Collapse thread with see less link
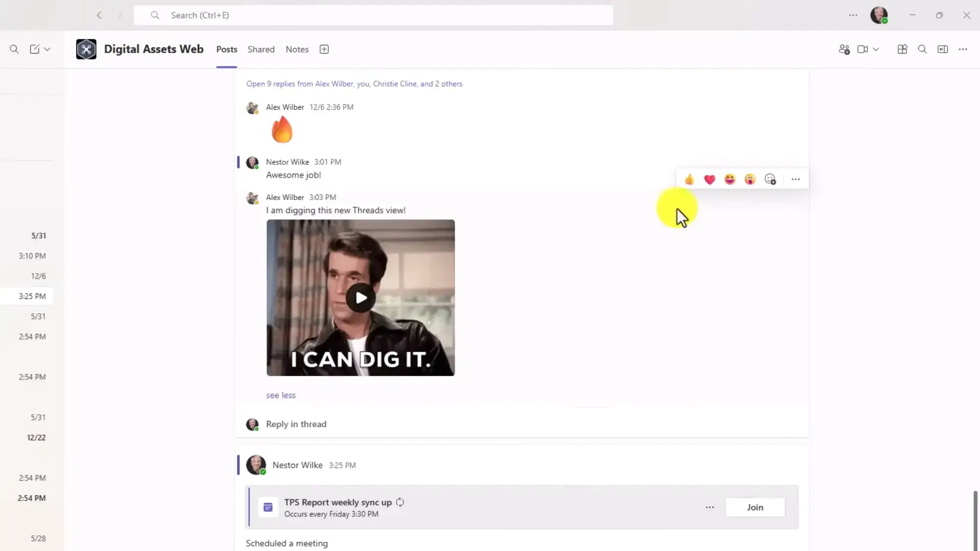980x551 pixels. tap(281, 395)
